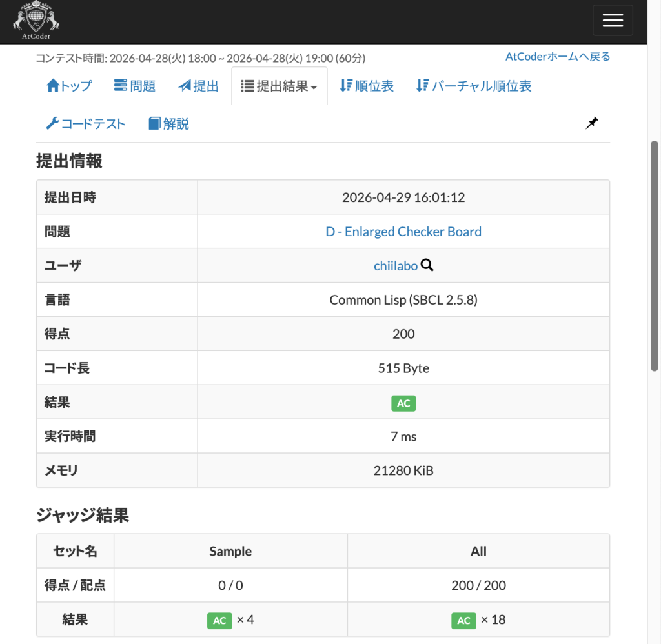
Task: Click the AC × 4 Sample badge
Action: tap(219, 620)
